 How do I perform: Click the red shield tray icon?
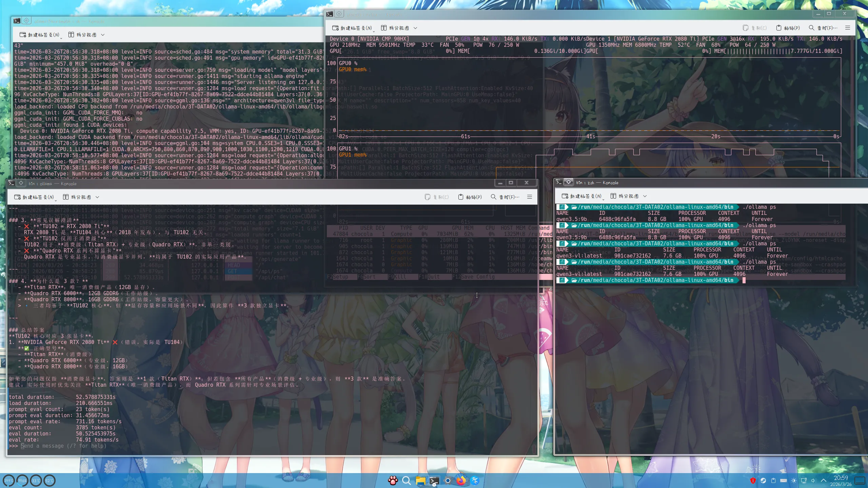(753, 481)
